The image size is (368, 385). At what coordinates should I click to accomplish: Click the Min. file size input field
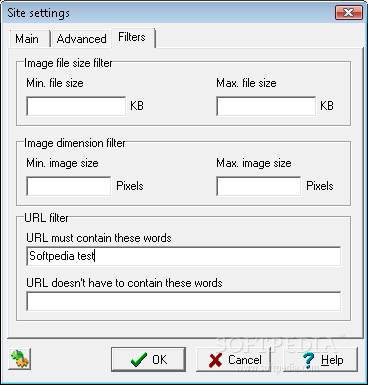(76, 106)
